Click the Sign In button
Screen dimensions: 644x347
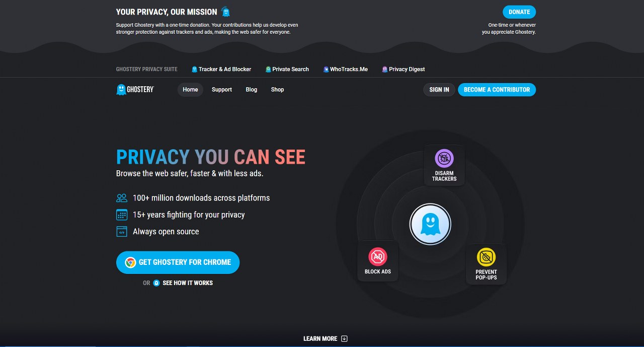click(x=439, y=90)
